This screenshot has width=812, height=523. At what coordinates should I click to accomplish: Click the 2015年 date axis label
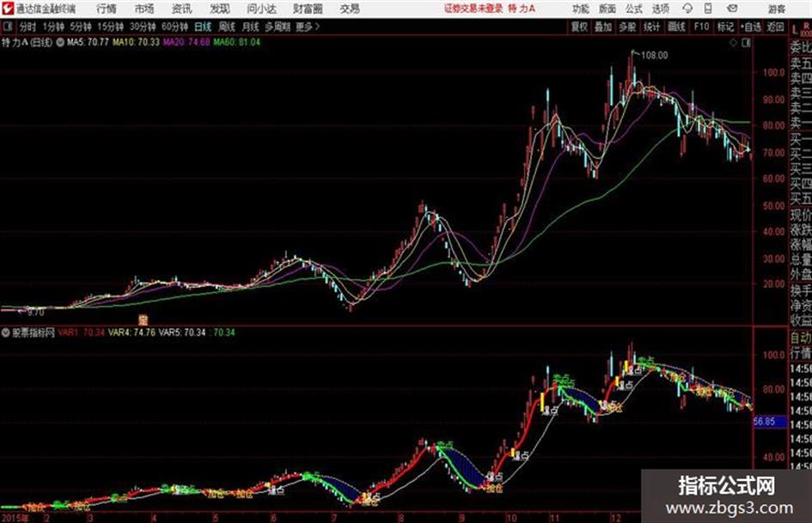(15, 518)
